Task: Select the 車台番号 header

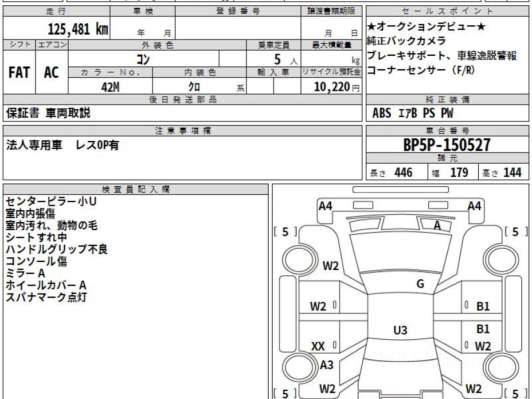Action: coord(447,131)
